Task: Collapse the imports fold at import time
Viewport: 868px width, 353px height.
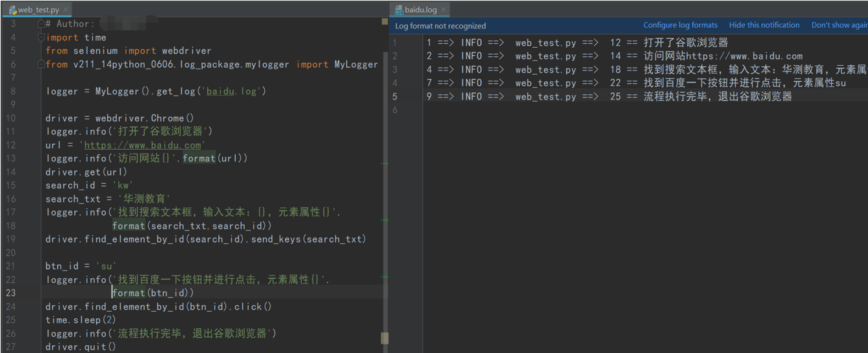Action: click(x=41, y=37)
